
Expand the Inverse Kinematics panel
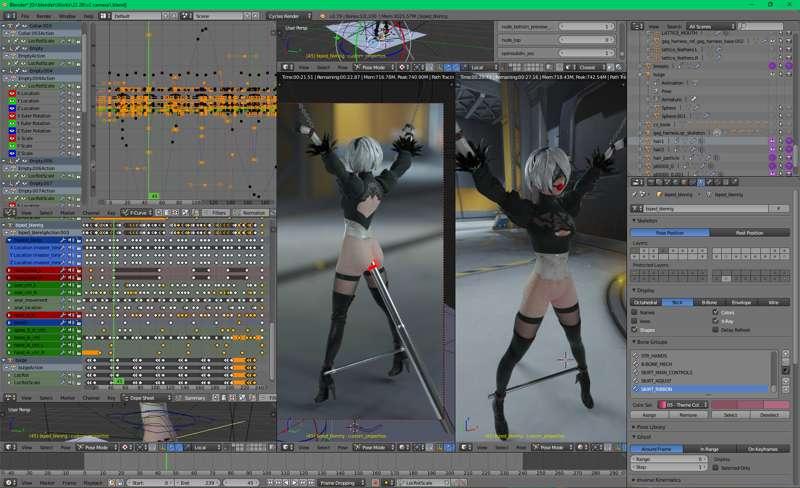(x=635, y=480)
